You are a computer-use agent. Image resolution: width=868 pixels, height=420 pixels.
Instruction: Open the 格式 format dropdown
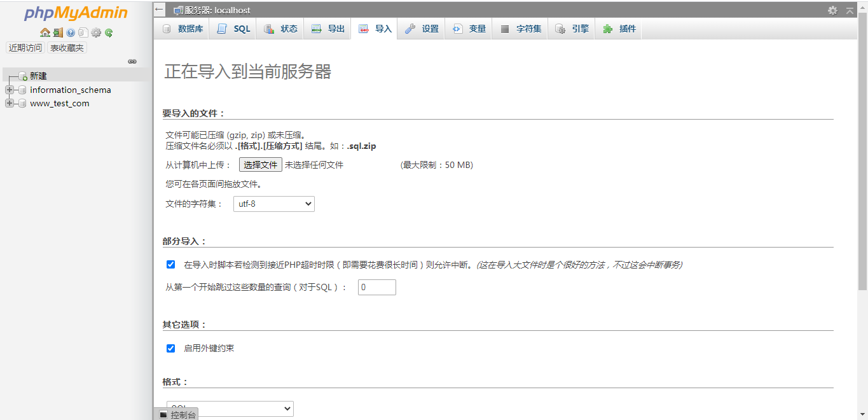[x=230, y=409]
